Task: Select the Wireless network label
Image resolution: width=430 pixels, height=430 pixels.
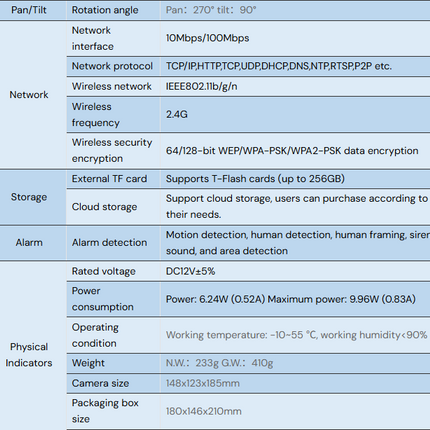Action: click(111, 86)
